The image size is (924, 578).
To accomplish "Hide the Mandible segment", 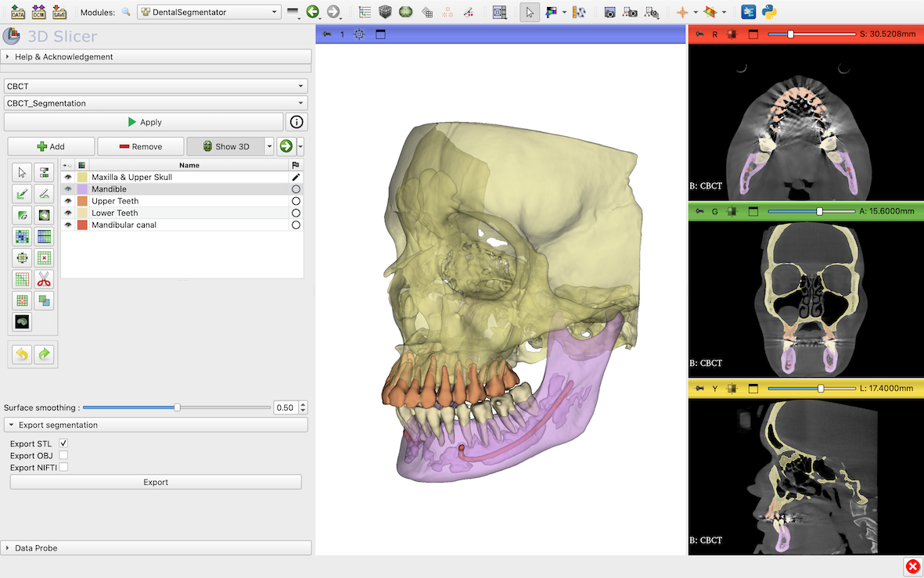I will (x=68, y=188).
